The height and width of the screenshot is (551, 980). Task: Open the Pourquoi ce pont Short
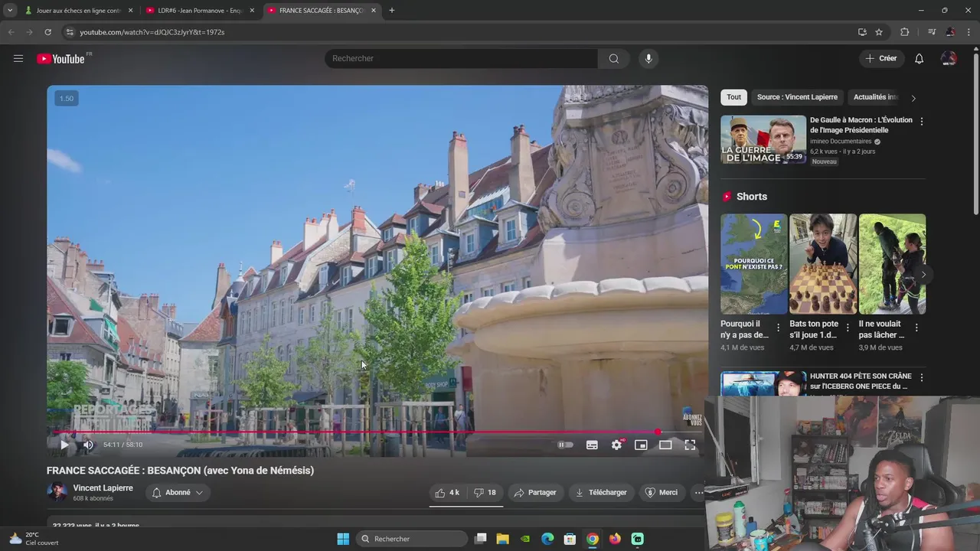(x=753, y=264)
